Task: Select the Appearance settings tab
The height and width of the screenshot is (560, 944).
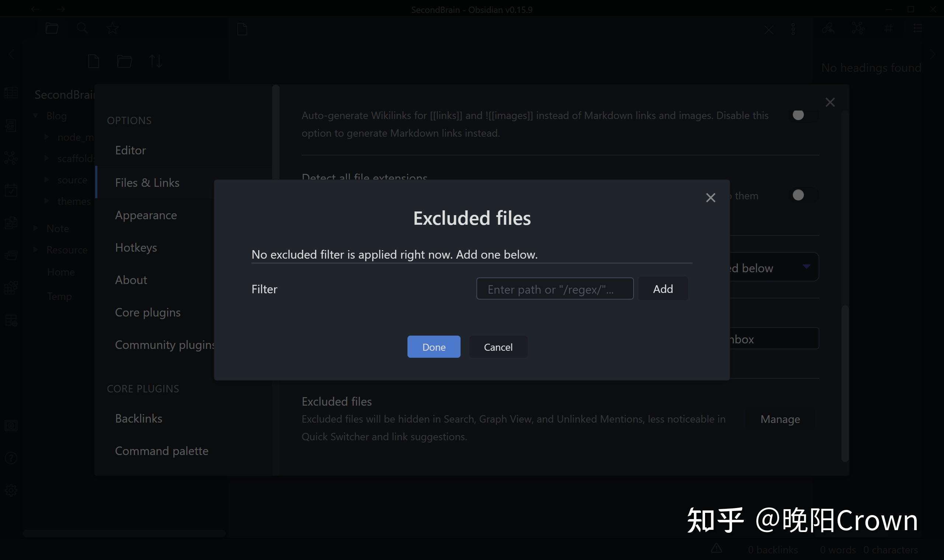Action: 146,215
